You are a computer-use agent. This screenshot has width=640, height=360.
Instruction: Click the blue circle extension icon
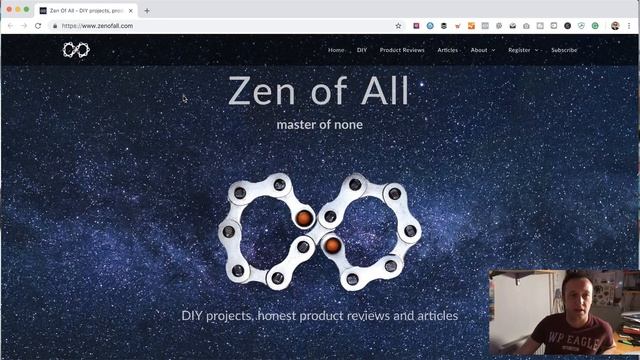pos(430,26)
